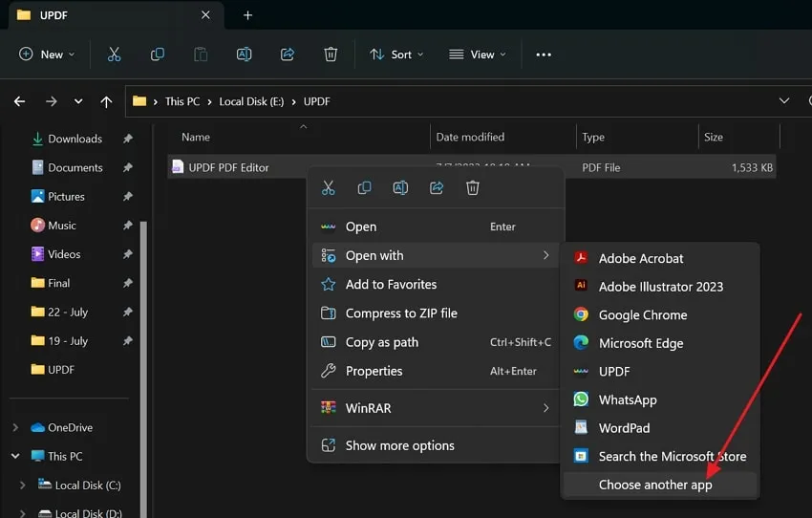812x518 pixels.
Task: Expand the OneDrive tree node
Action: point(15,428)
